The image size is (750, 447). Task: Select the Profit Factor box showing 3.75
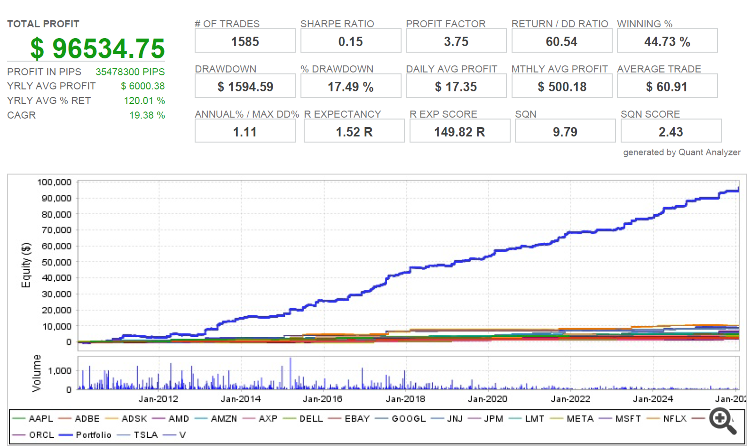point(456,41)
